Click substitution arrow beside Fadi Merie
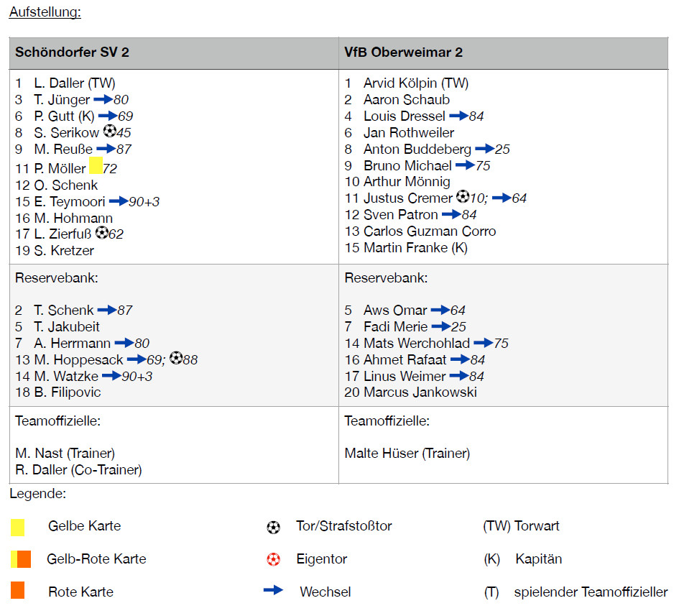This screenshot has width=679, height=616. coord(440,326)
